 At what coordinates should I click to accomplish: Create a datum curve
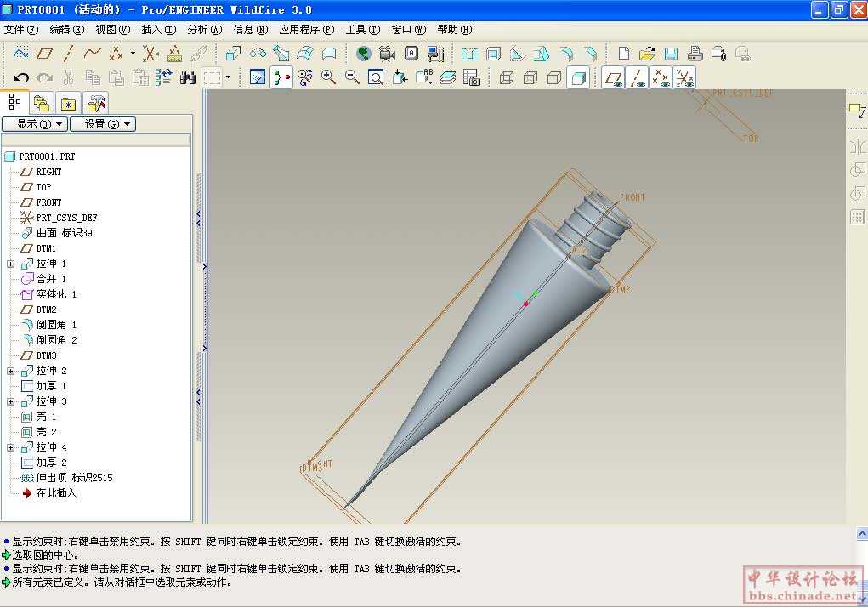pos(92,54)
